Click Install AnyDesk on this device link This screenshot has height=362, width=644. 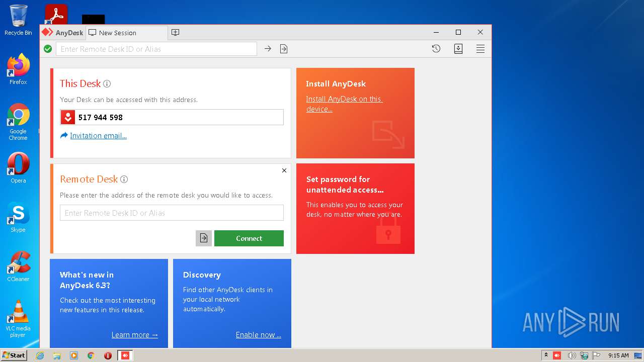click(x=344, y=104)
